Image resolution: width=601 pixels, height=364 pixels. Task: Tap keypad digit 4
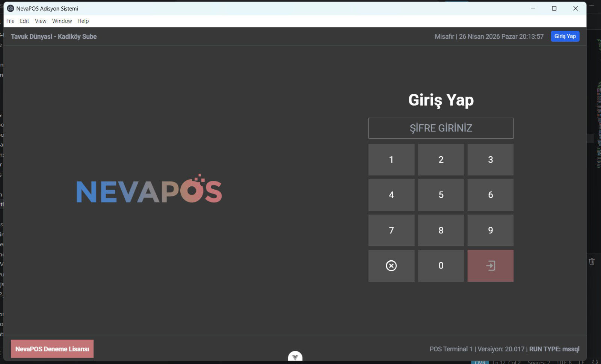pos(391,195)
